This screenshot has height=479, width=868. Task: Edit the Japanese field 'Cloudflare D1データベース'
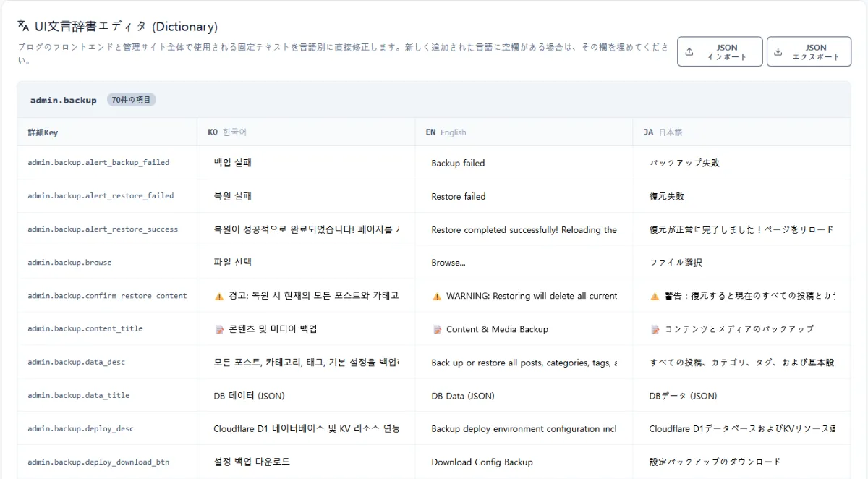click(742, 429)
